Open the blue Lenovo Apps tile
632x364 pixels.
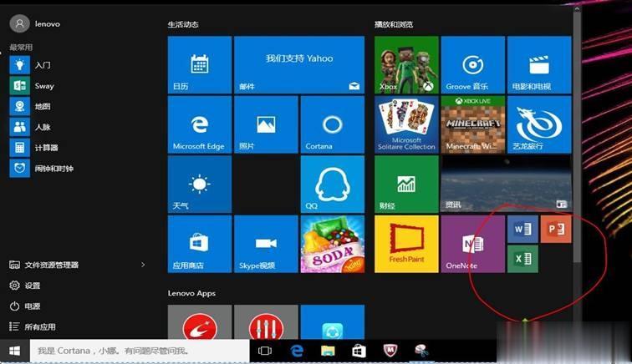point(333,322)
